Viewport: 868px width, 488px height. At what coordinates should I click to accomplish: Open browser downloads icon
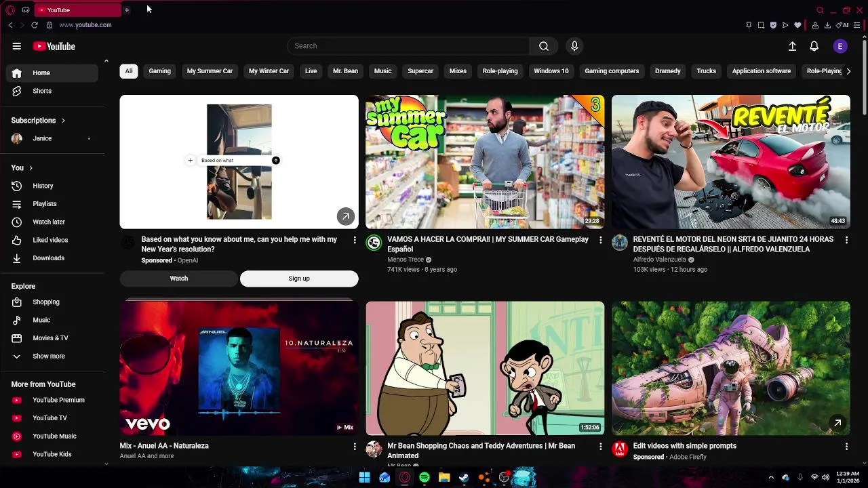(x=827, y=25)
